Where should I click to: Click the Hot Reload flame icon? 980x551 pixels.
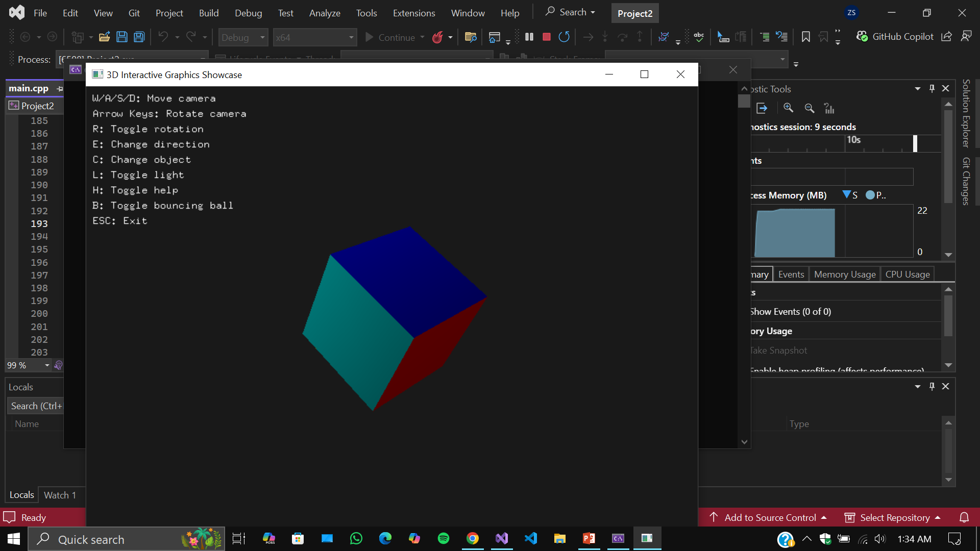(x=437, y=37)
